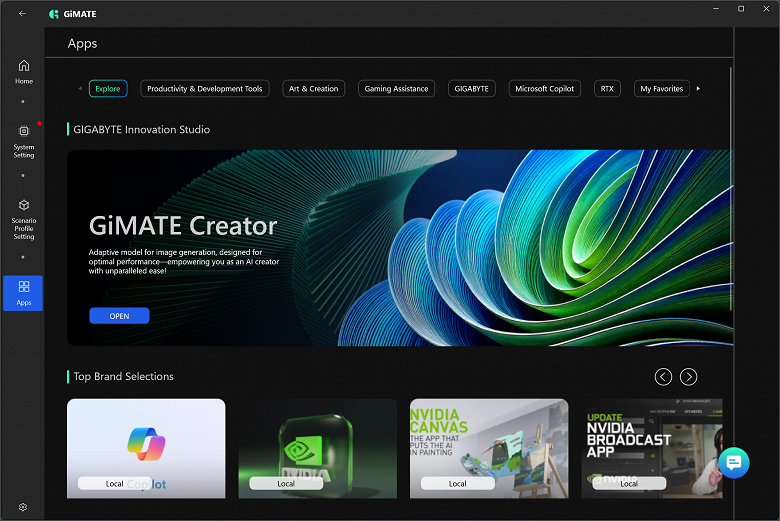Switch to RTX tab
The image size is (780, 521).
607,89
